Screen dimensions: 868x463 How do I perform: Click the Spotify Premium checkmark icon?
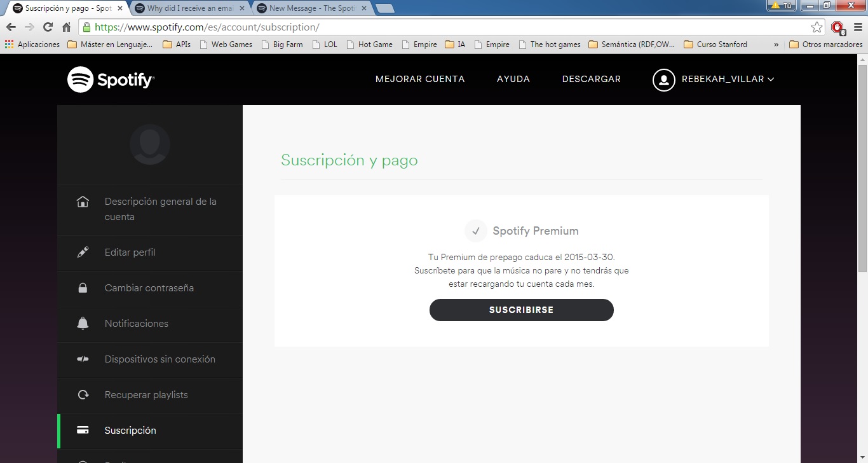475,231
